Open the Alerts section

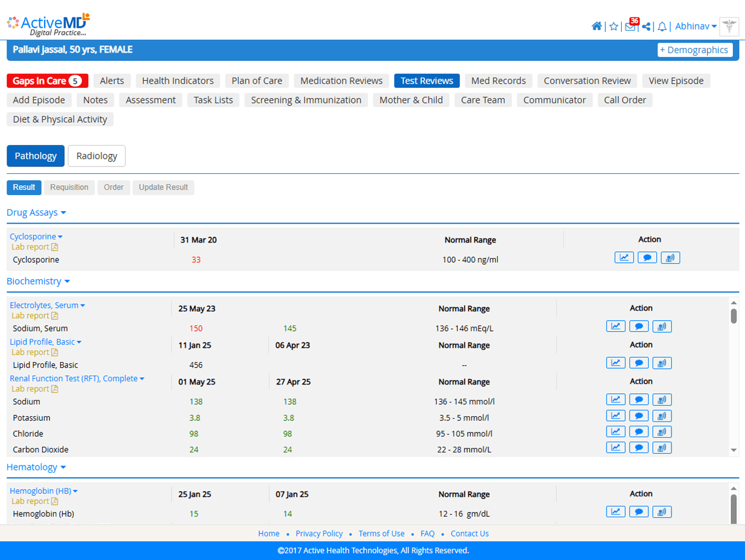click(112, 81)
